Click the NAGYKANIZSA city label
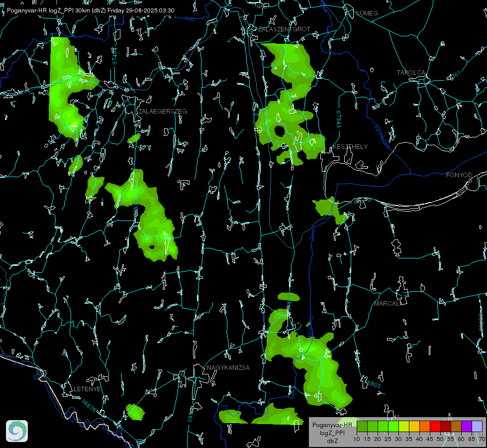 click(228, 368)
